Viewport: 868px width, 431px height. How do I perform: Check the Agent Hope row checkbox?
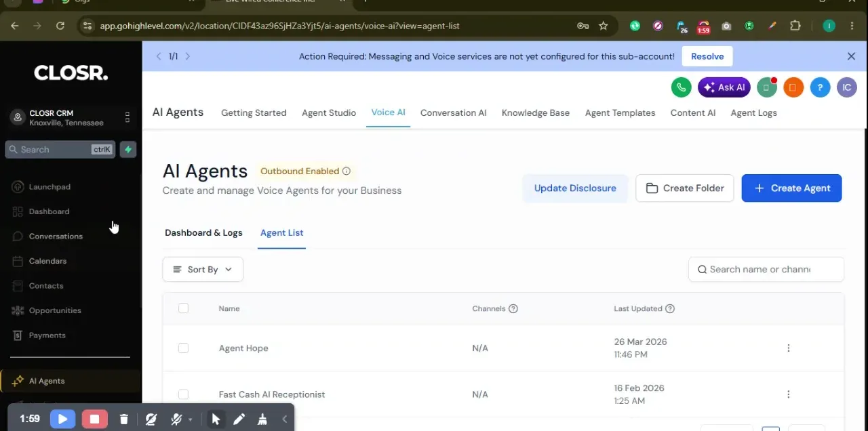(x=183, y=348)
